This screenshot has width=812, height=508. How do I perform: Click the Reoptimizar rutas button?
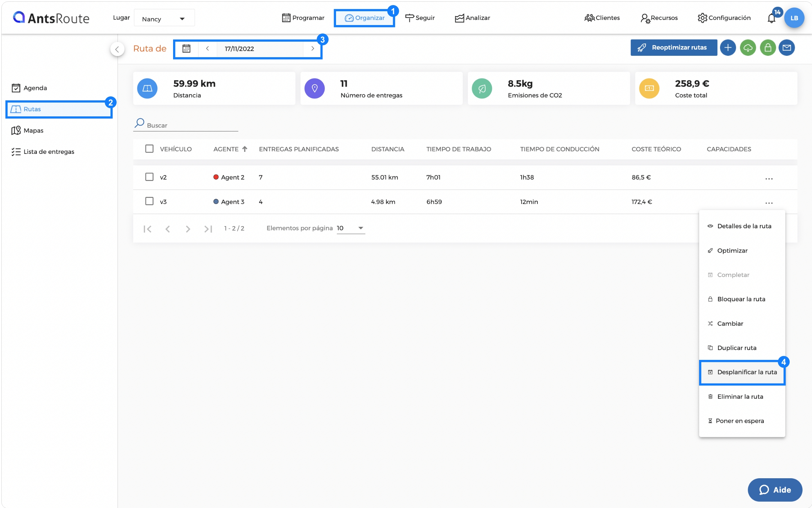[x=673, y=48]
